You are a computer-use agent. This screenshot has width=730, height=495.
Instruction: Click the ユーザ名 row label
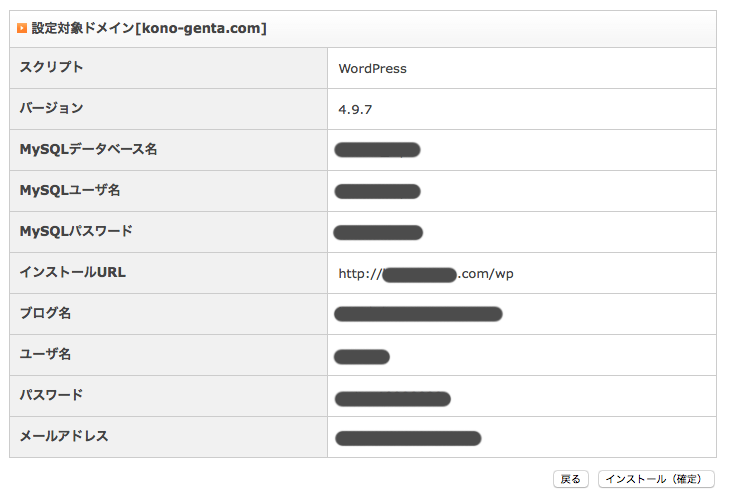point(45,354)
